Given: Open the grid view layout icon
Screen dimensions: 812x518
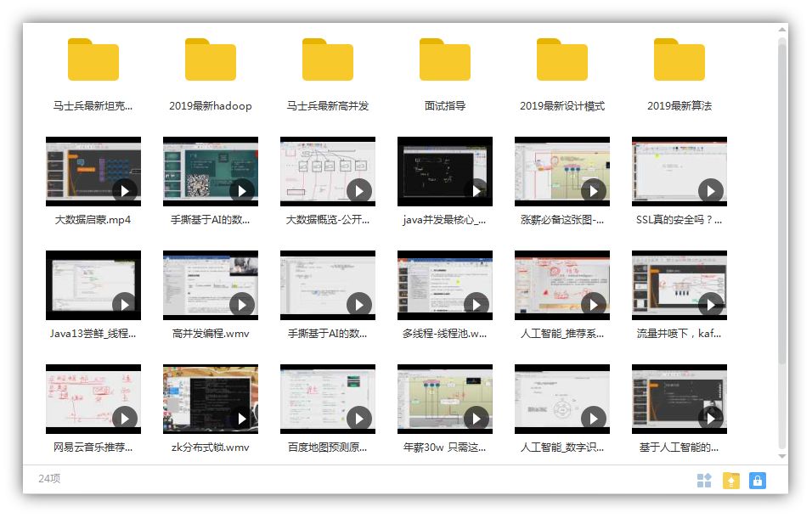Looking at the screenshot, I should point(704,480).
